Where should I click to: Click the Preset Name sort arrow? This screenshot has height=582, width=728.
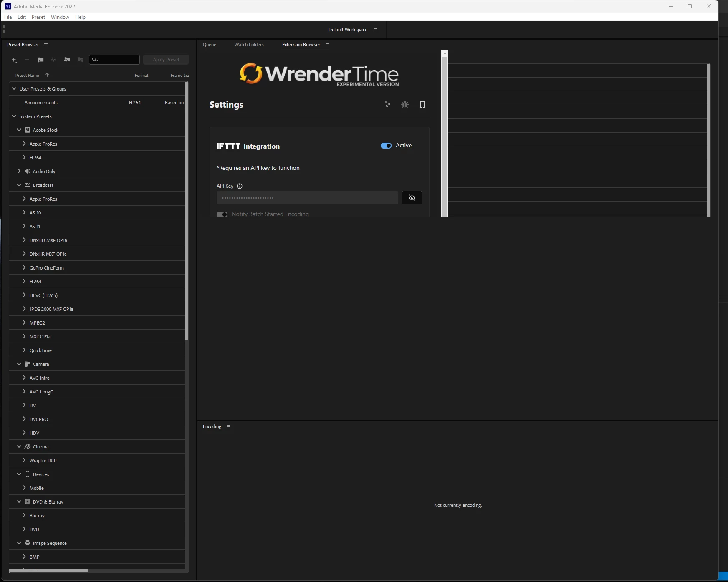[x=47, y=75]
